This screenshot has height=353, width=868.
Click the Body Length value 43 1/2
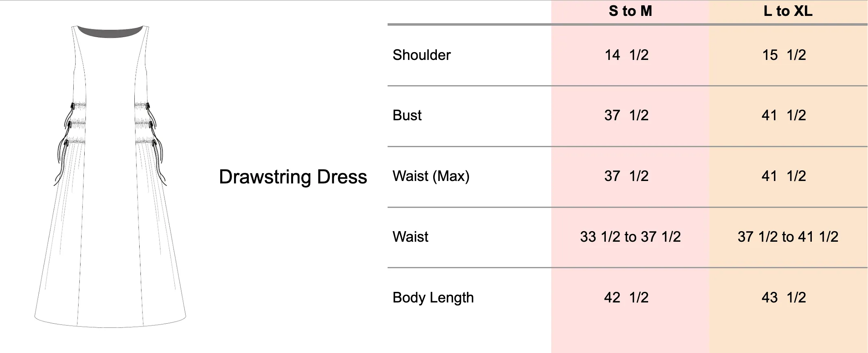pyautogui.click(x=784, y=298)
